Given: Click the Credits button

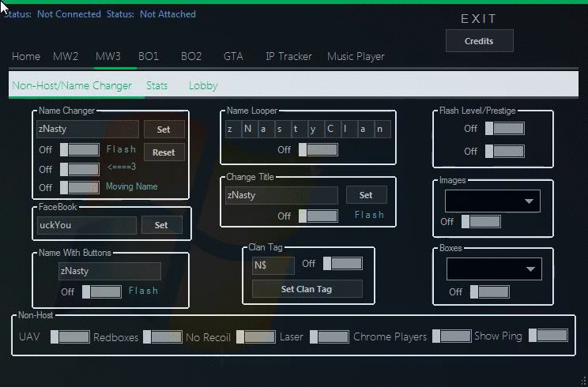Looking at the screenshot, I should 479,41.
